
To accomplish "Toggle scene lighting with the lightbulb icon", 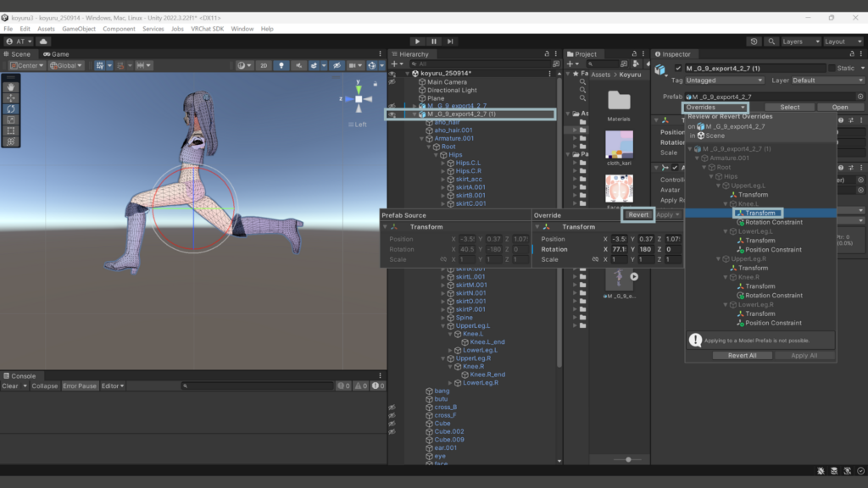I will coord(281,65).
